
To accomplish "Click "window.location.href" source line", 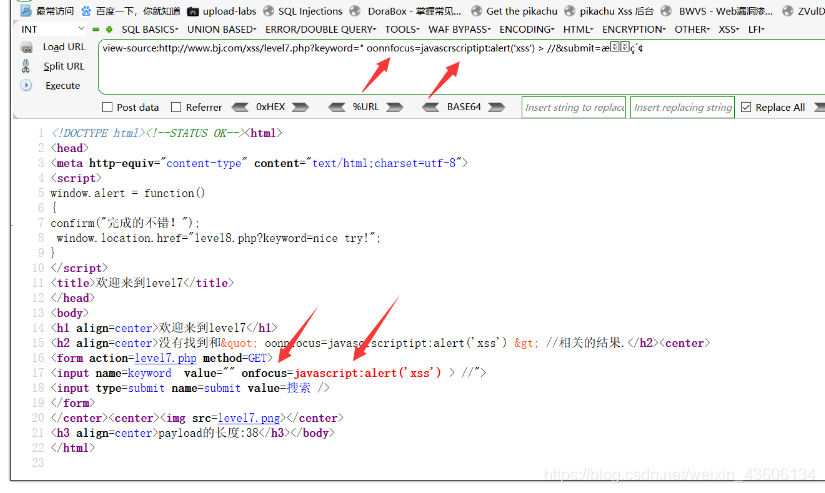I will click(x=218, y=238).
